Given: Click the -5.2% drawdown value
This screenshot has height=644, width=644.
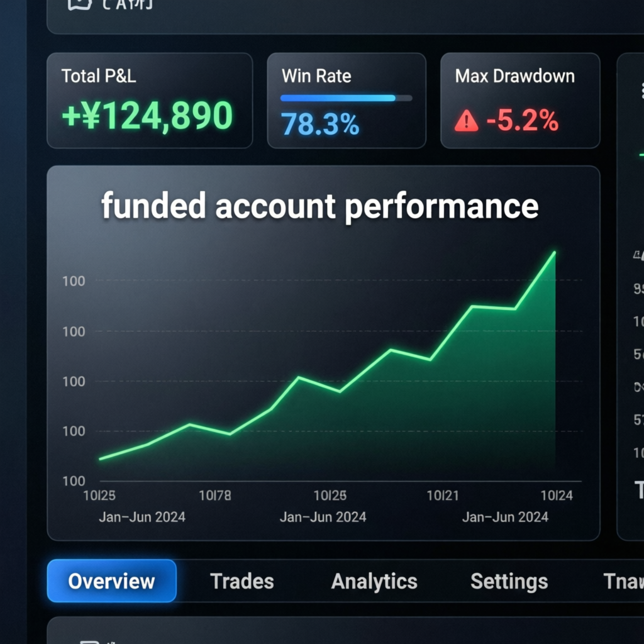Looking at the screenshot, I should point(523,120).
